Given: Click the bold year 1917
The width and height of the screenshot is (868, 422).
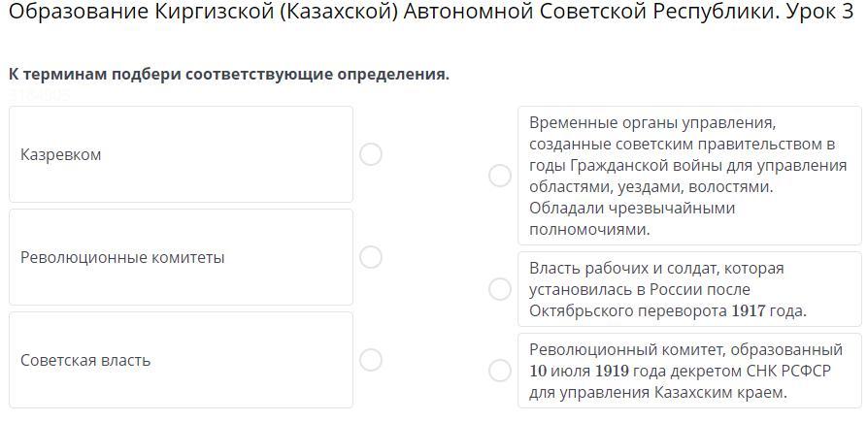Looking at the screenshot, I should (x=748, y=311).
